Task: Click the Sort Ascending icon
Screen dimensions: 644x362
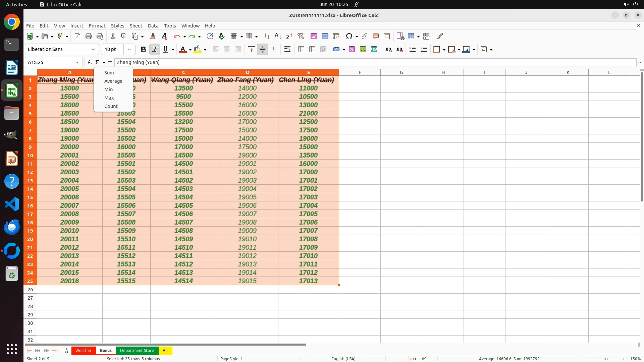Action: (278, 36)
